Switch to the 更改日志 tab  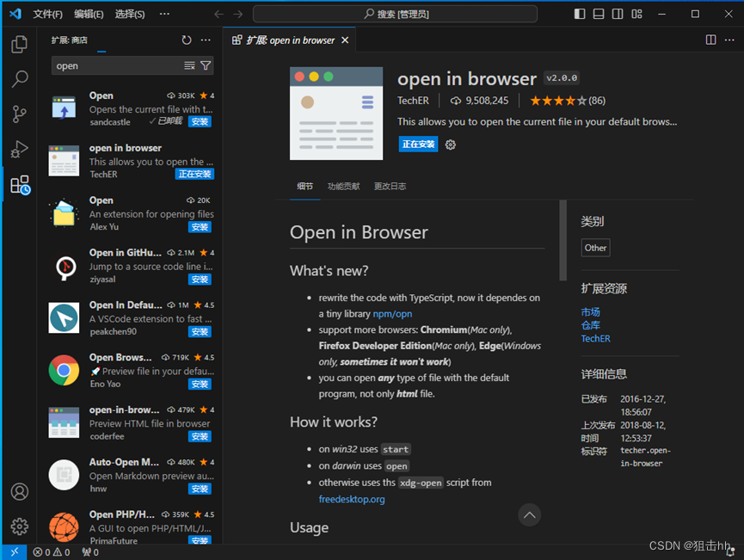point(390,186)
